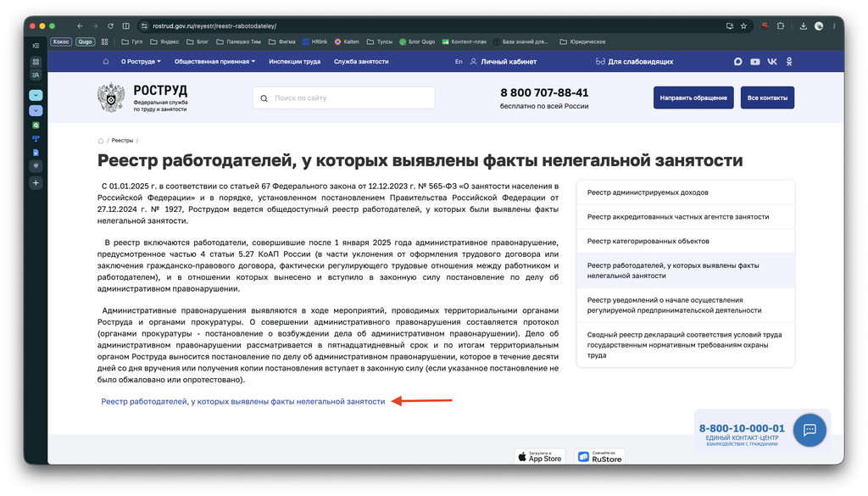Click the «Направить обращение» button
The image size is (868, 496).
(693, 98)
